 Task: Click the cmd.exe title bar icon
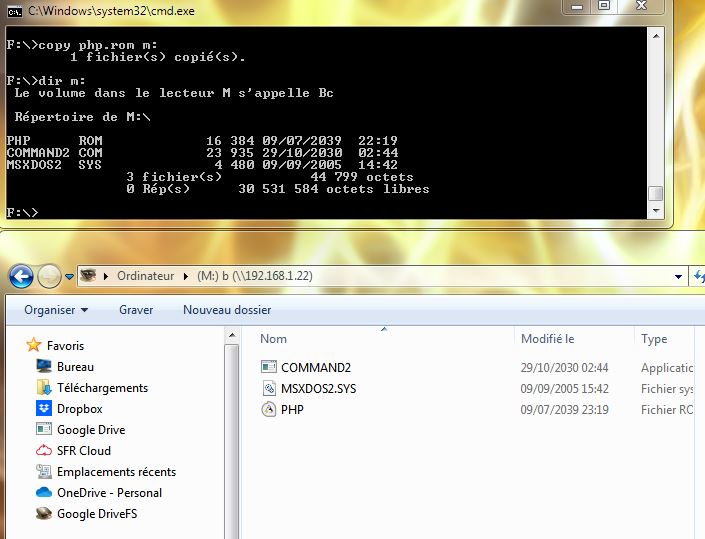pos(15,11)
